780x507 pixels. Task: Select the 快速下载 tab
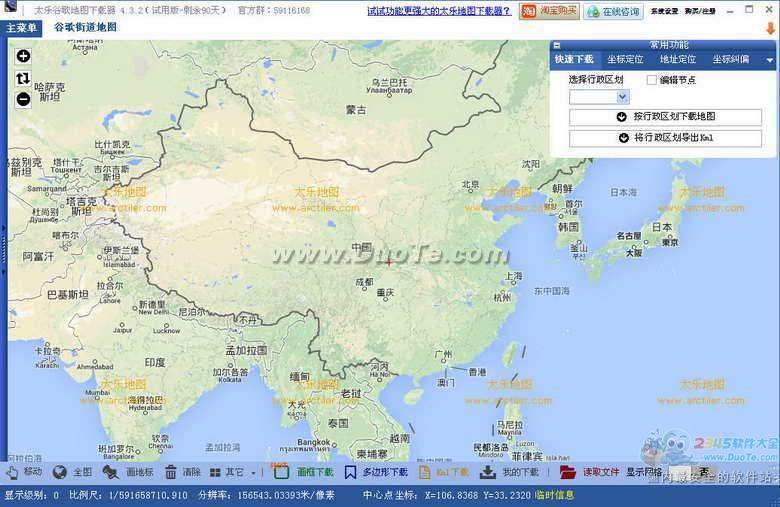coord(574,59)
